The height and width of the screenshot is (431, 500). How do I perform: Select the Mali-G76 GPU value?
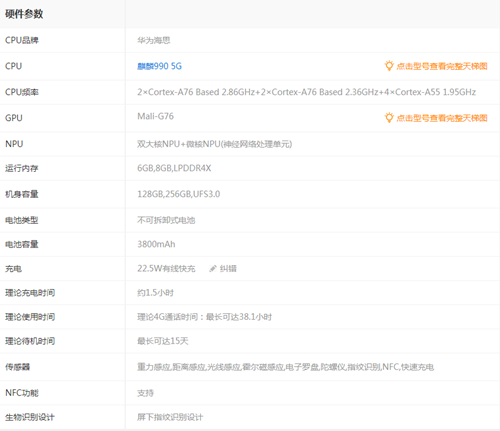pyautogui.click(x=155, y=116)
